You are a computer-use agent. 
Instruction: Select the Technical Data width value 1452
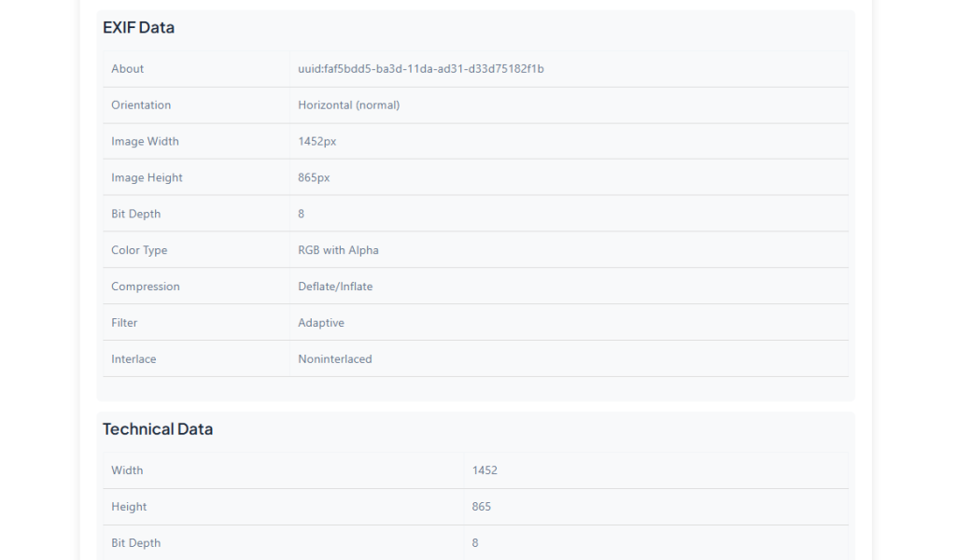point(485,470)
